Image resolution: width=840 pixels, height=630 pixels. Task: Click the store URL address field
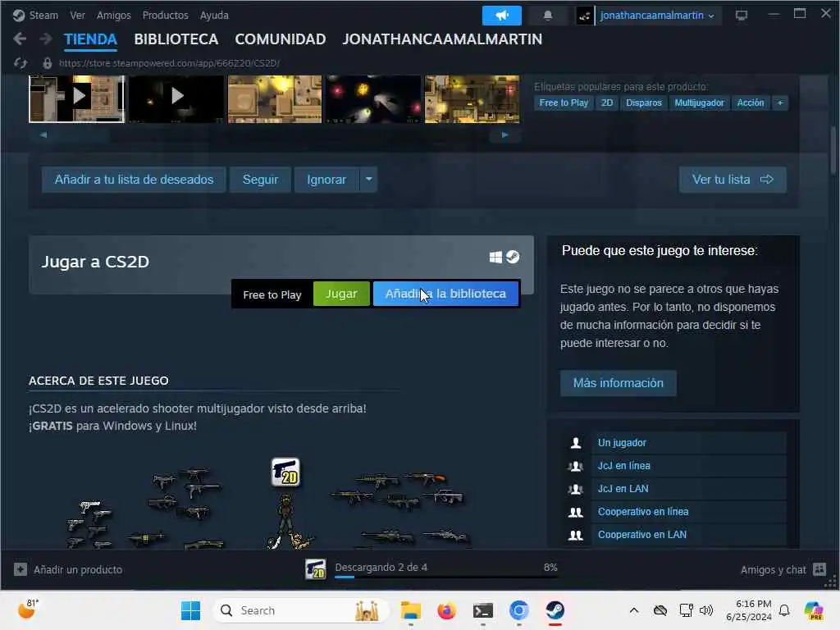tap(169, 63)
